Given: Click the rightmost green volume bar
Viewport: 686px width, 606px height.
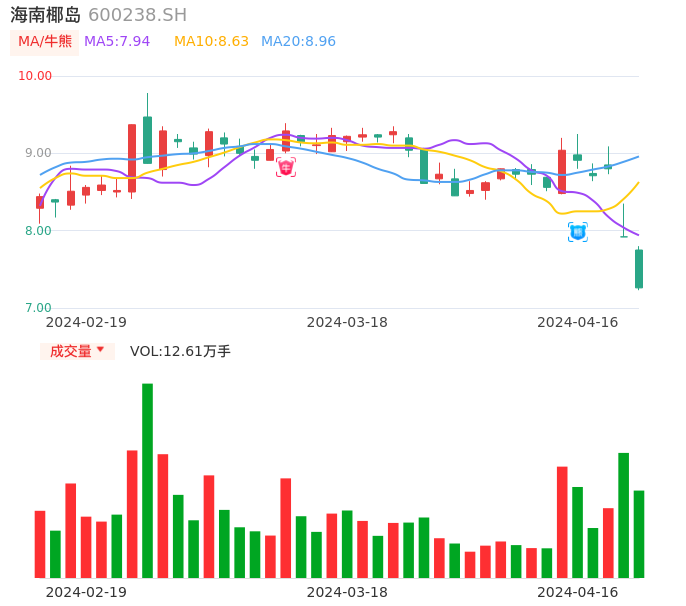Looking at the screenshot, I should pos(639,534).
